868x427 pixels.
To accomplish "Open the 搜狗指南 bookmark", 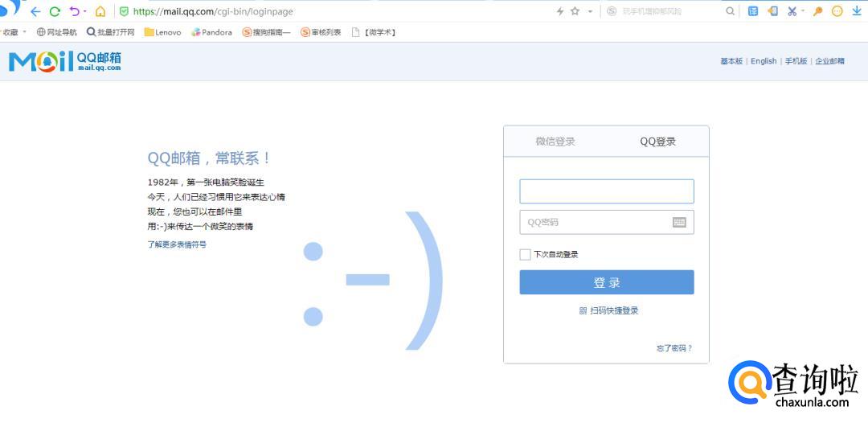I will point(266,32).
